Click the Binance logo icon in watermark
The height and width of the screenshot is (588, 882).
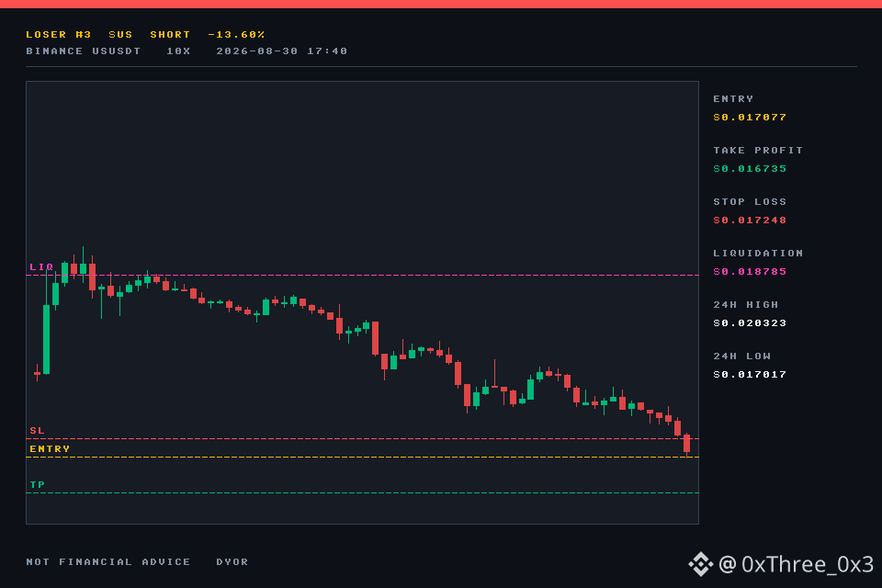pos(700,564)
